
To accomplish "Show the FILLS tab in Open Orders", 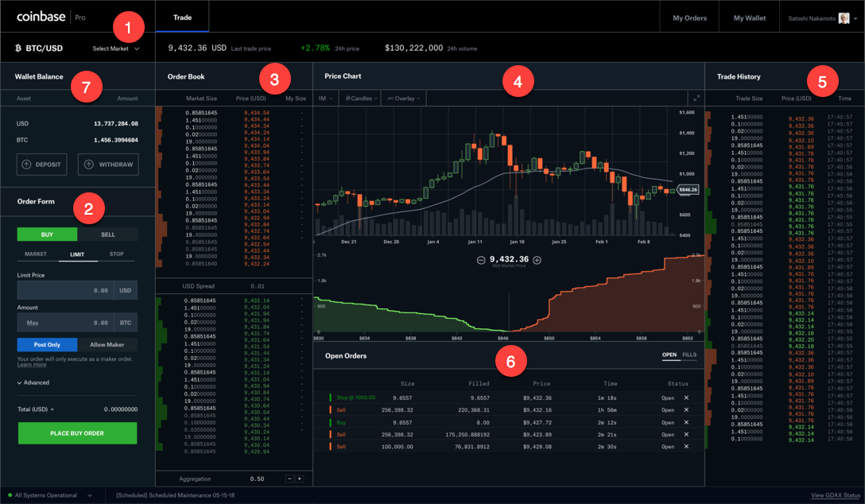I will point(689,355).
